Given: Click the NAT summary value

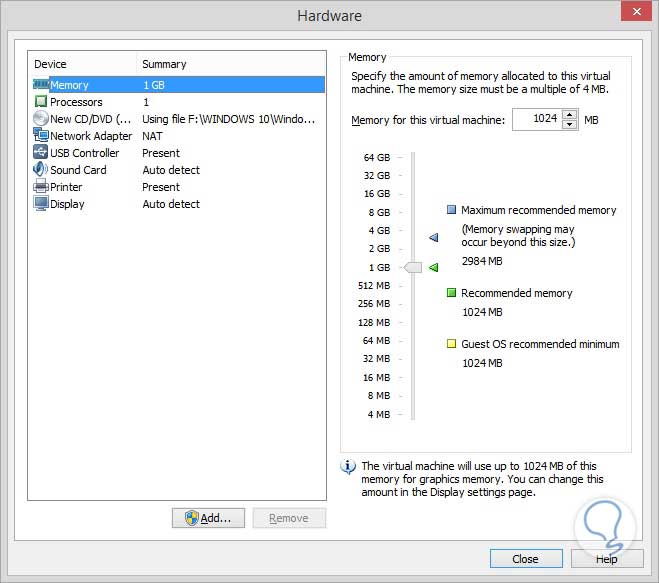Looking at the screenshot, I should [x=152, y=136].
